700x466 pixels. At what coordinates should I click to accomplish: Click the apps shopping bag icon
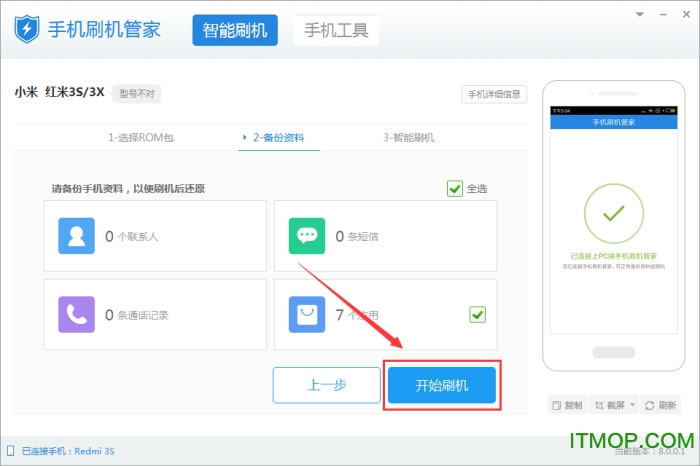point(307,314)
